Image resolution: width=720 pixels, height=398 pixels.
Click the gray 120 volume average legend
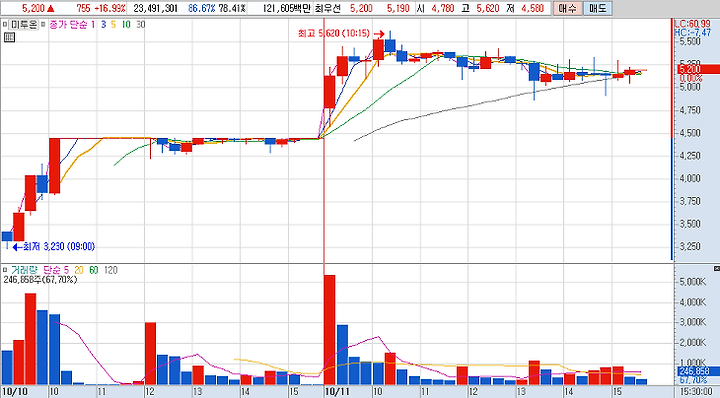click(111, 270)
